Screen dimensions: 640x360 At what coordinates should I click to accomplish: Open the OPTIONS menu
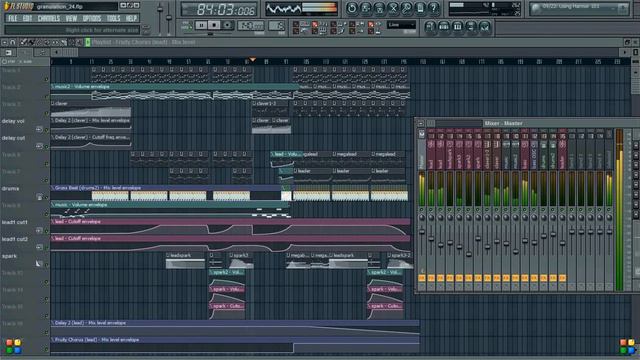point(92,18)
